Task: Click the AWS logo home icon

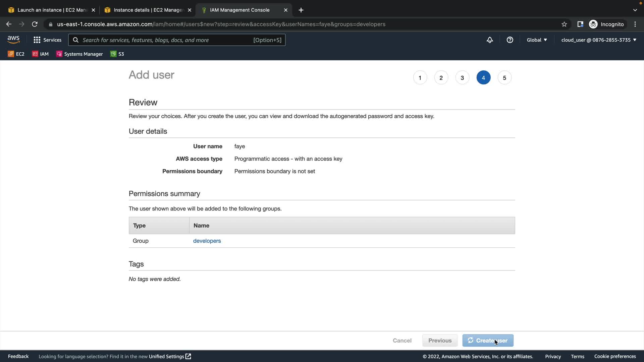Action: 13,40
